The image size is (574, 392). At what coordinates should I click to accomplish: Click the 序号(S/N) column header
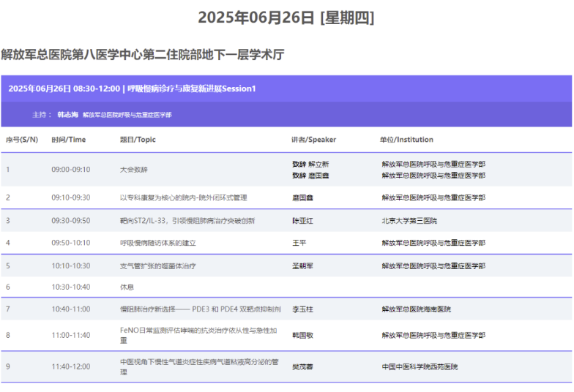click(22, 140)
